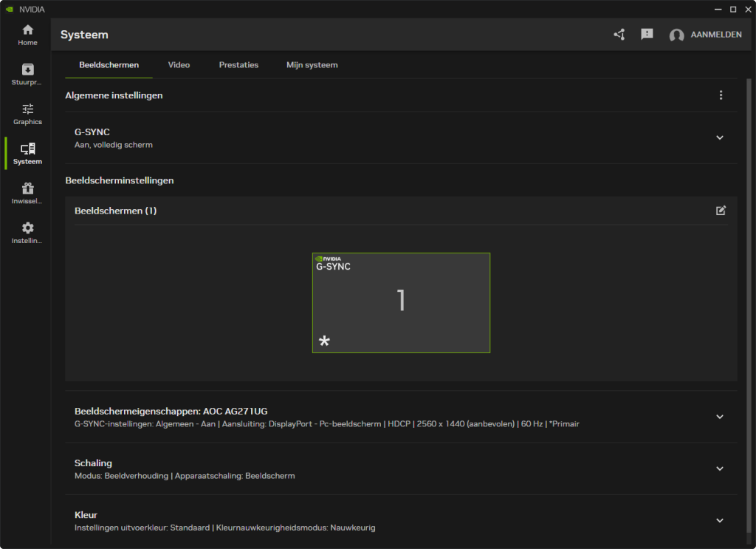Select the Systeem sidebar icon
This screenshot has height=549, width=756.
(27, 153)
